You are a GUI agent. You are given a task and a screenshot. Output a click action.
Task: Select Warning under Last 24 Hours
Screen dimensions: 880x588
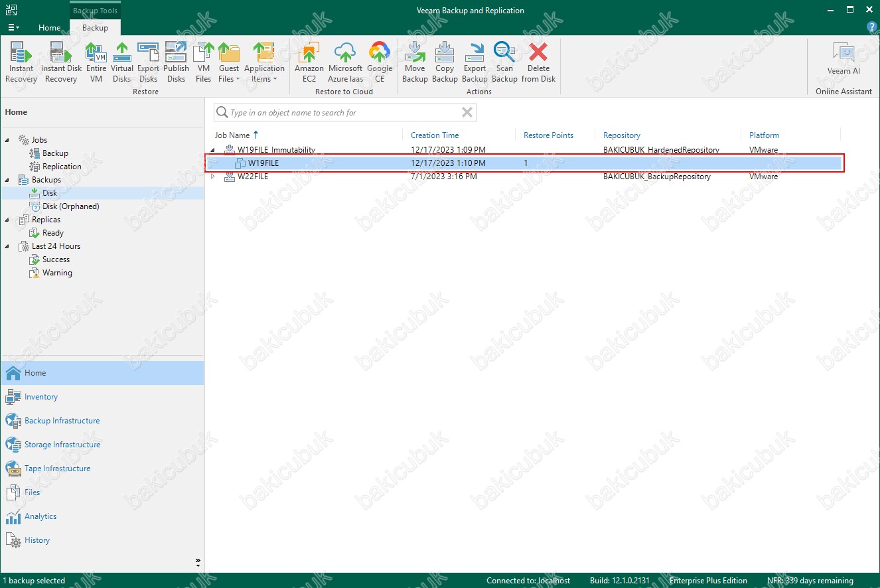click(57, 273)
